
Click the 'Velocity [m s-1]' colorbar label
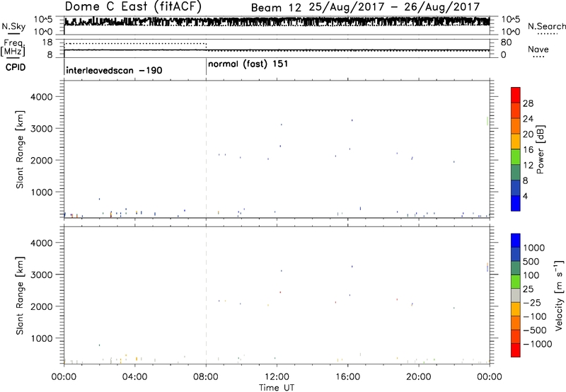(559, 295)
